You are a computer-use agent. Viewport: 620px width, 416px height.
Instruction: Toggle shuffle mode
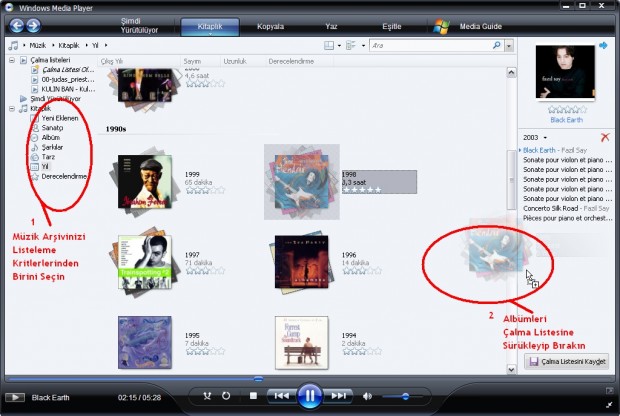pyautogui.click(x=207, y=396)
